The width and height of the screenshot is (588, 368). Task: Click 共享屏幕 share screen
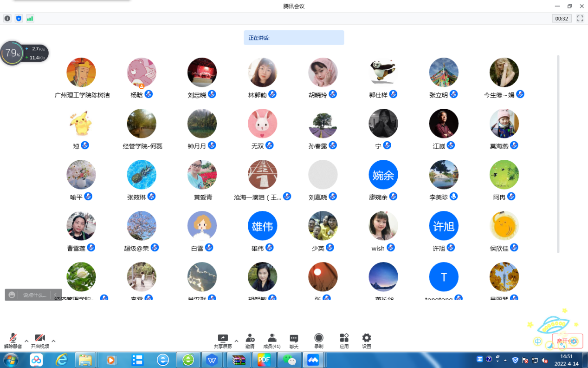tap(223, 341)
